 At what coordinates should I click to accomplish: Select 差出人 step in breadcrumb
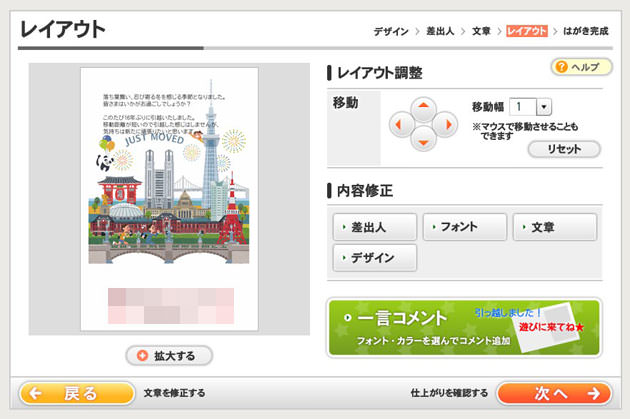pyautogui.click(x=440, y=31)
